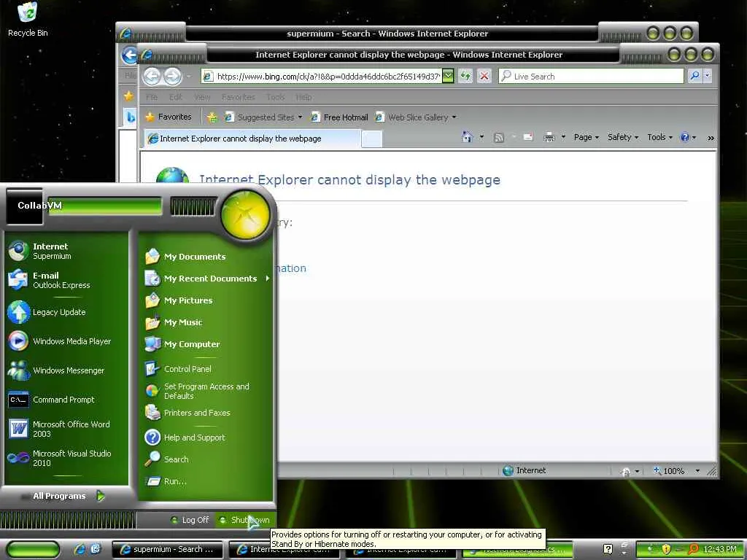Image resolution: width=747 pixels, height=560 pixels.
Task: Click the RSS feeds icon
Action: click(x=499, y=138)
